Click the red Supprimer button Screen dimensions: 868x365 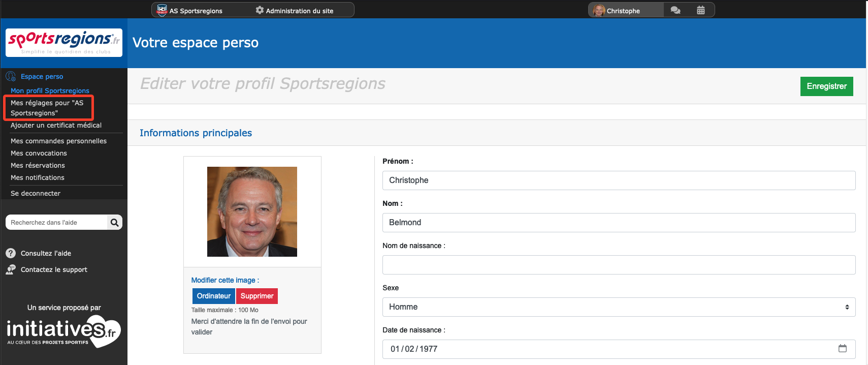coord(256,296)
